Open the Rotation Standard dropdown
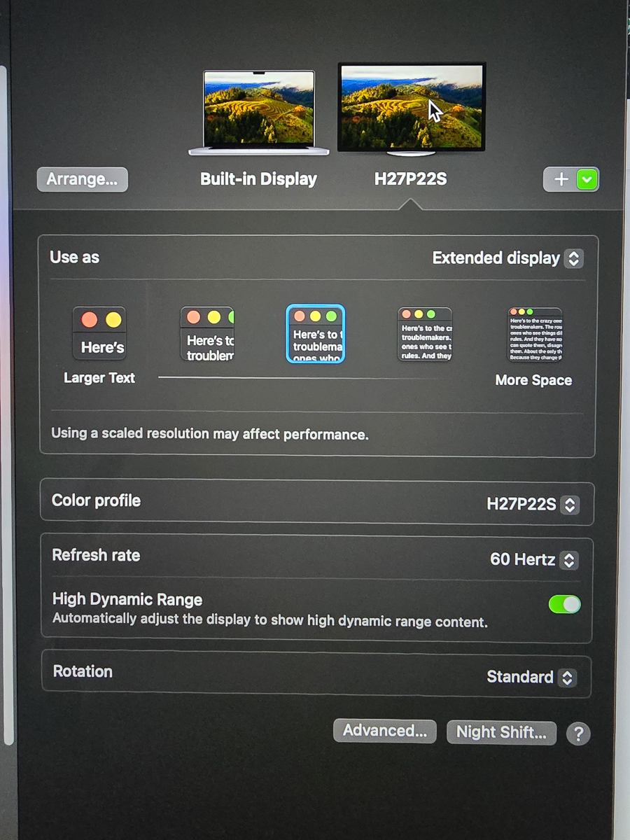Screen dimensions: 630x840 531,677
